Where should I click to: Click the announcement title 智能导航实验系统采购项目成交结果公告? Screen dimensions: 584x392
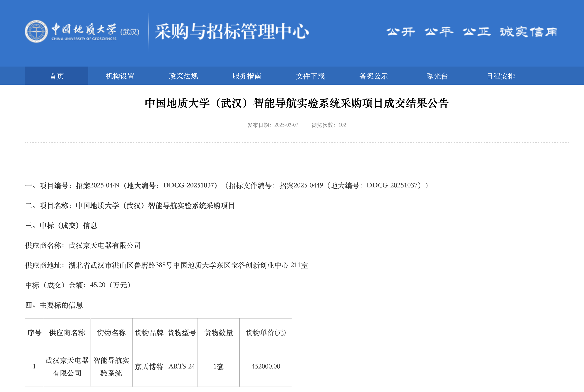[297, 103]
